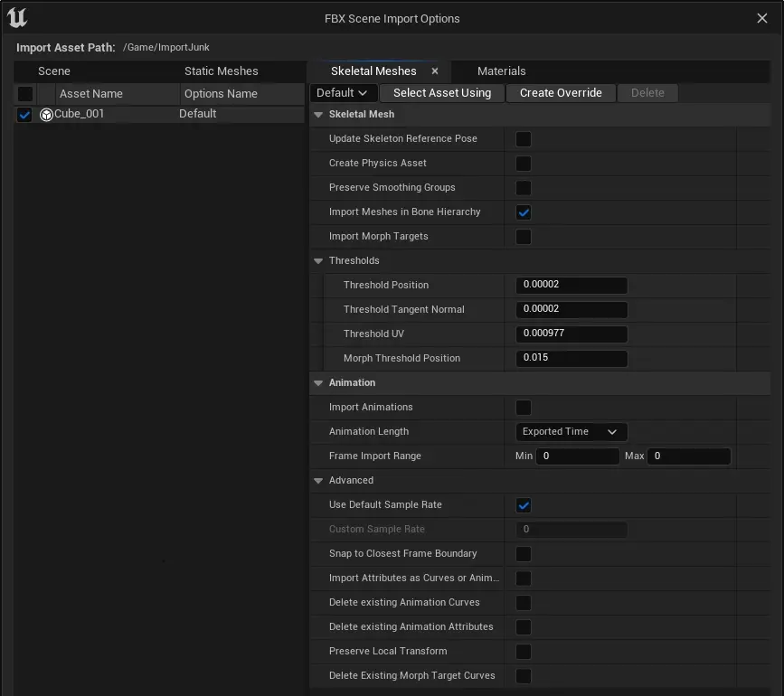Click the Frame Import Range Min field
Screen dimensions: 784x696
(x=578, y=456)
